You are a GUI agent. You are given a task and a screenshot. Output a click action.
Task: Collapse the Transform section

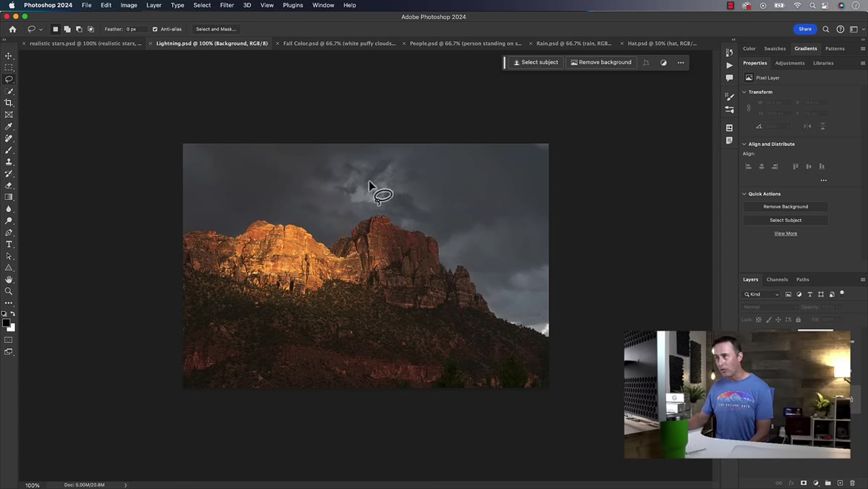pos(744,92)
